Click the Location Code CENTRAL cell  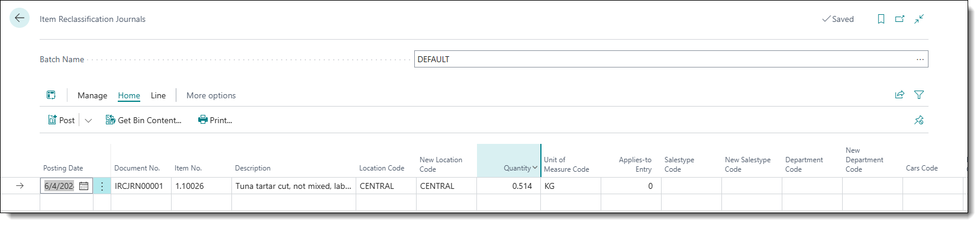pos(386,186)
